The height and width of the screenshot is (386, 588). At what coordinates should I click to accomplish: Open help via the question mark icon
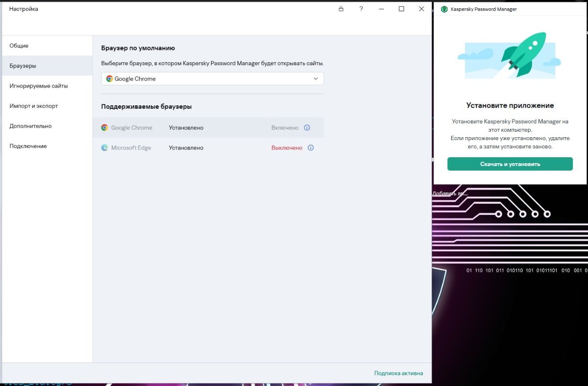(x=361, y=9)
